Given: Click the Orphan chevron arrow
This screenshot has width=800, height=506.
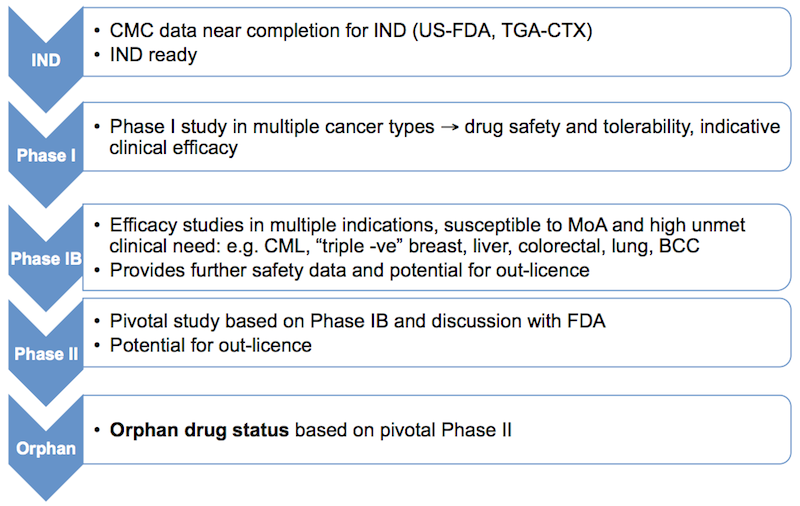Looking at the screenshot, I should (46, 448).
